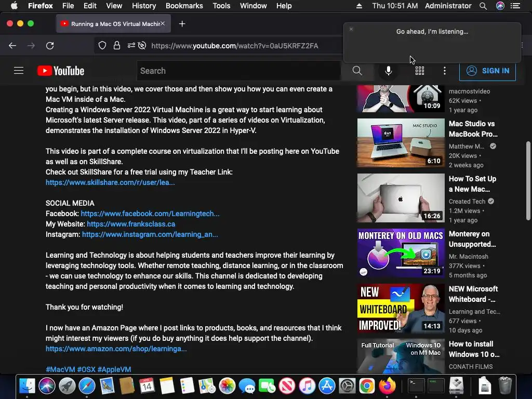
Task: Open the Instagram learning_an link
Action: tap(150, 234)
